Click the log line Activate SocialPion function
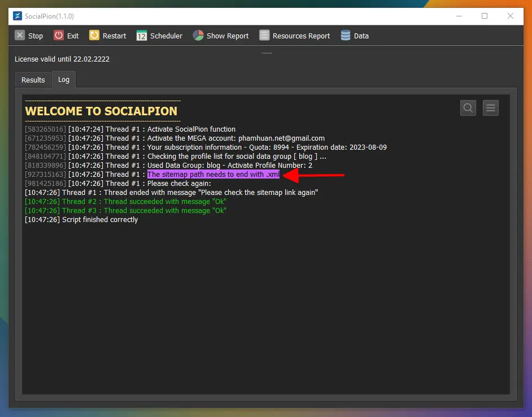The height and width of the screenshot is (417, 532). pyautogui.click(x=130, y=129)
